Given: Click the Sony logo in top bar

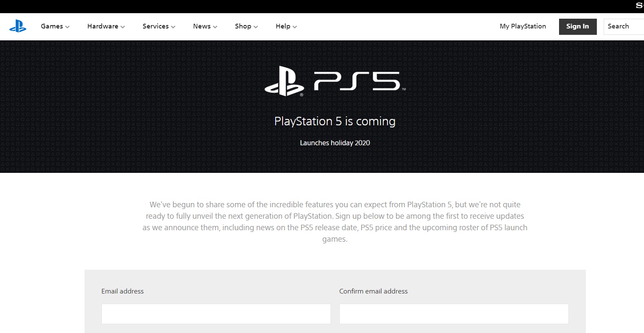Looking at the screenshot, I should click(x=639, y=6).
